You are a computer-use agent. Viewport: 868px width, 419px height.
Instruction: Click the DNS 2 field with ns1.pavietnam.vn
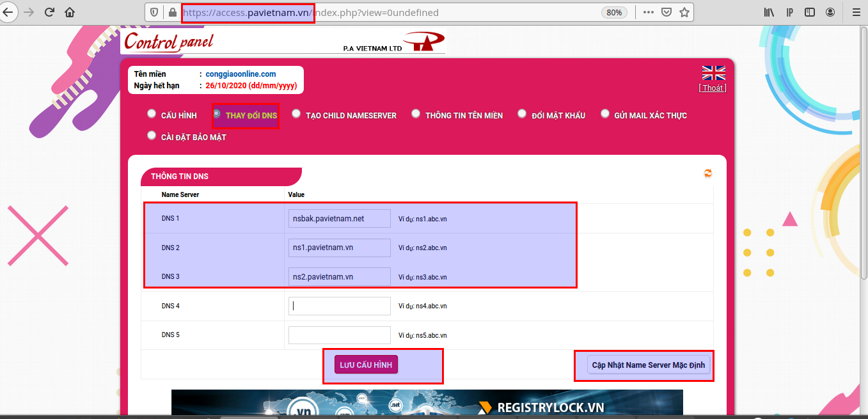340,248
